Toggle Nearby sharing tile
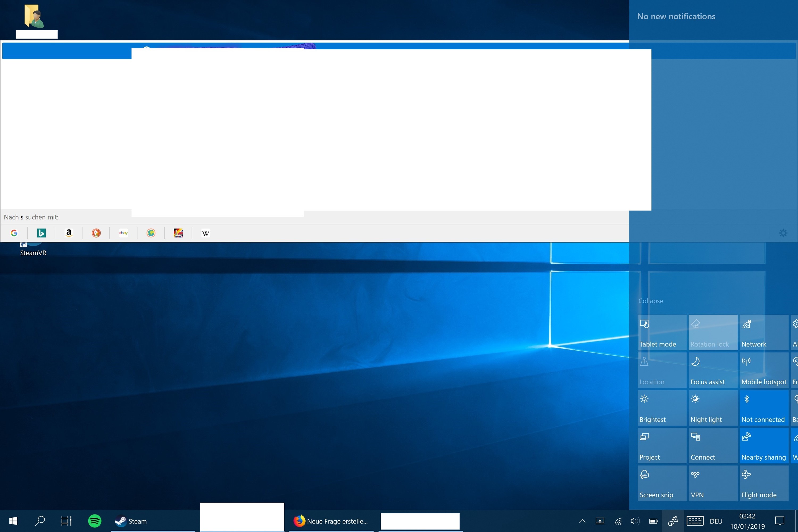Image resolution: width=798 pixels, height=532 pixels. [764, 446]
